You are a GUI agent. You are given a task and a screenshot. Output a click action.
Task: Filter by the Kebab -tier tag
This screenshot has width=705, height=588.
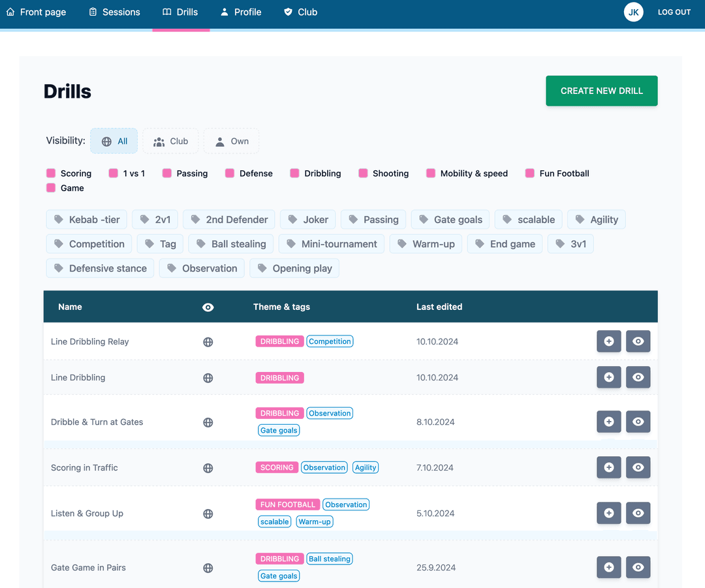point(86,219)
